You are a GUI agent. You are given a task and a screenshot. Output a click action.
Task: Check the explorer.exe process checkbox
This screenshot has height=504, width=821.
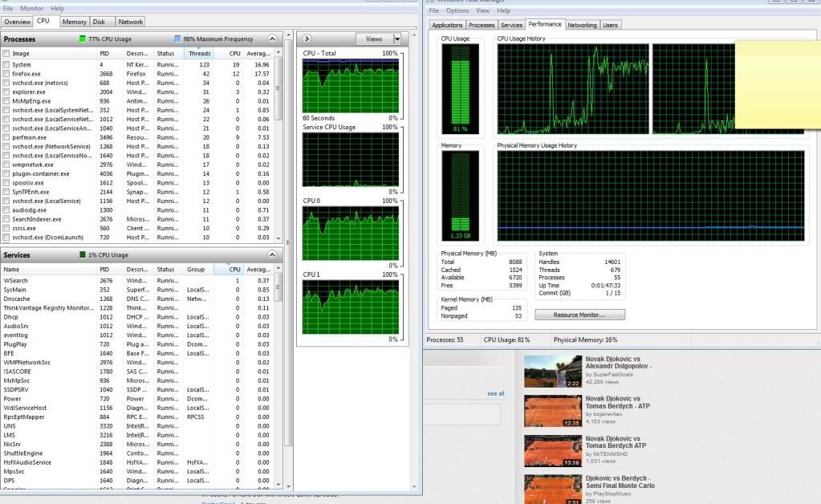(x=6, y=91)
